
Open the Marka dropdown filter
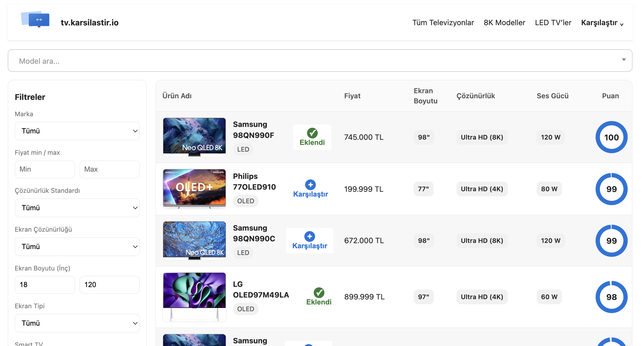(x=77, y=131)
